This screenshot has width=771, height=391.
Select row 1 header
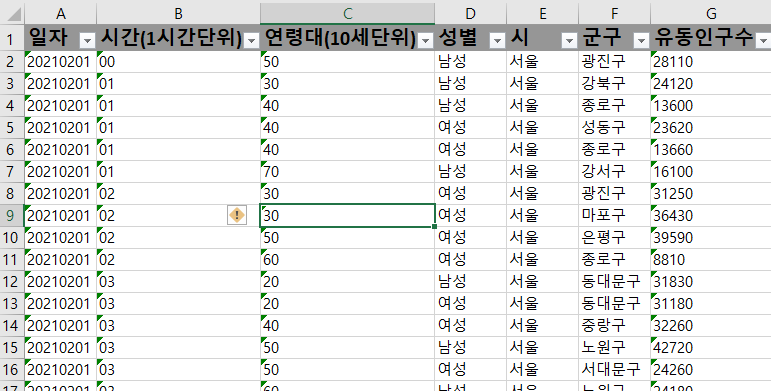coord(12,37)
